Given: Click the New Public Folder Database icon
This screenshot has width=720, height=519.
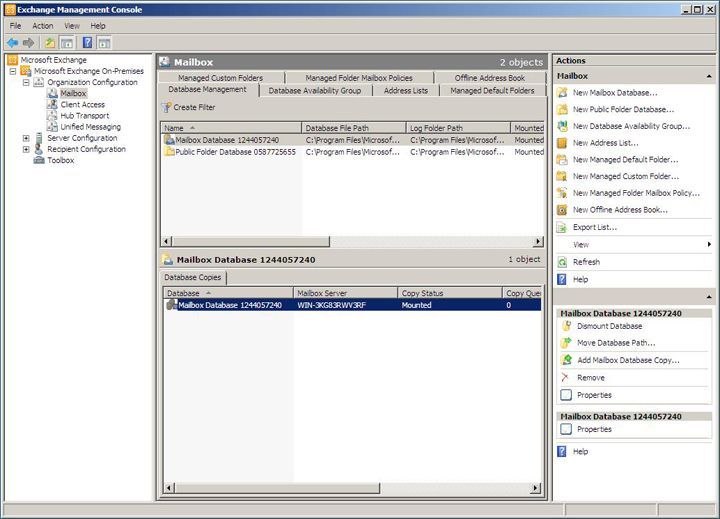Looking at the screenshot, I should tap(562, 109).
